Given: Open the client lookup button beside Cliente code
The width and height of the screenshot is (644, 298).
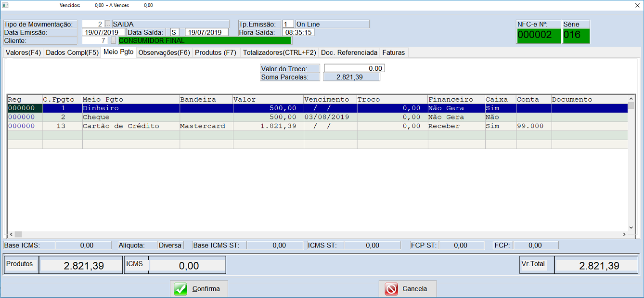Looking at the screenshot, I should [x=114, y=41].
